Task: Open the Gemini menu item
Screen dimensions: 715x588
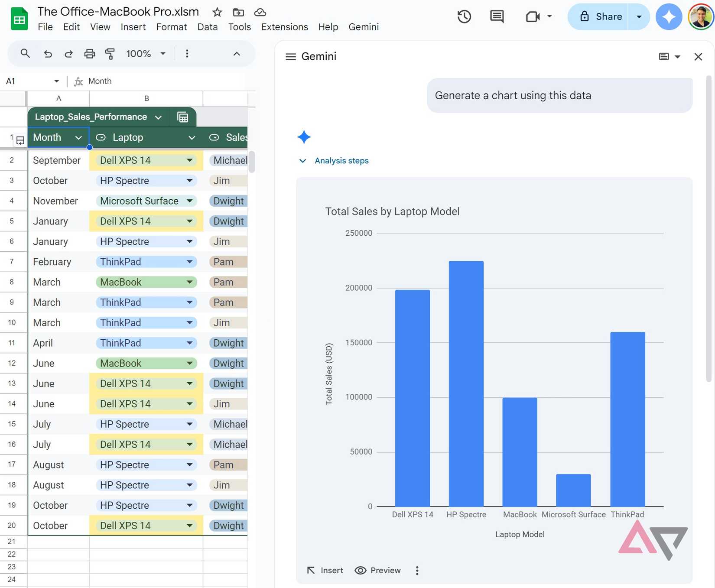Action: (364, 27)
